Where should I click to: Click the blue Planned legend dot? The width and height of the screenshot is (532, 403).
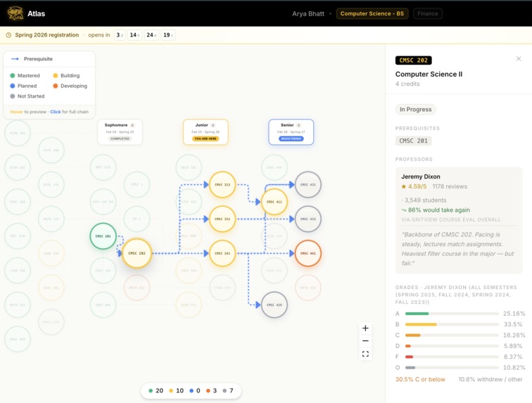pos(13,86)
